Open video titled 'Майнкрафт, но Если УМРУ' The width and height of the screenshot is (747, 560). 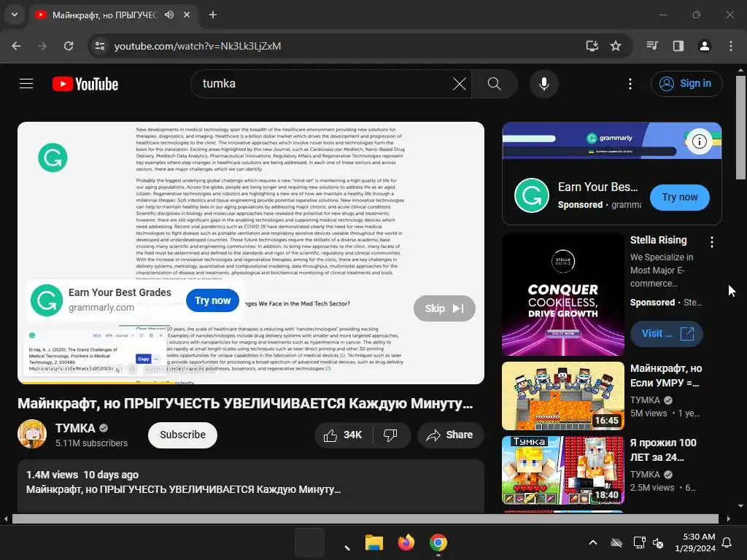(665, 376)
